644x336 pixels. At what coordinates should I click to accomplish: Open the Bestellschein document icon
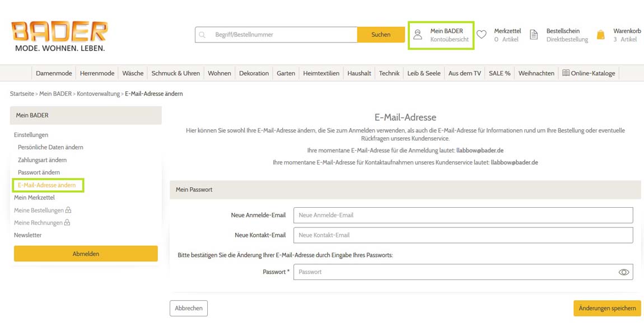[x=534, y=35]
